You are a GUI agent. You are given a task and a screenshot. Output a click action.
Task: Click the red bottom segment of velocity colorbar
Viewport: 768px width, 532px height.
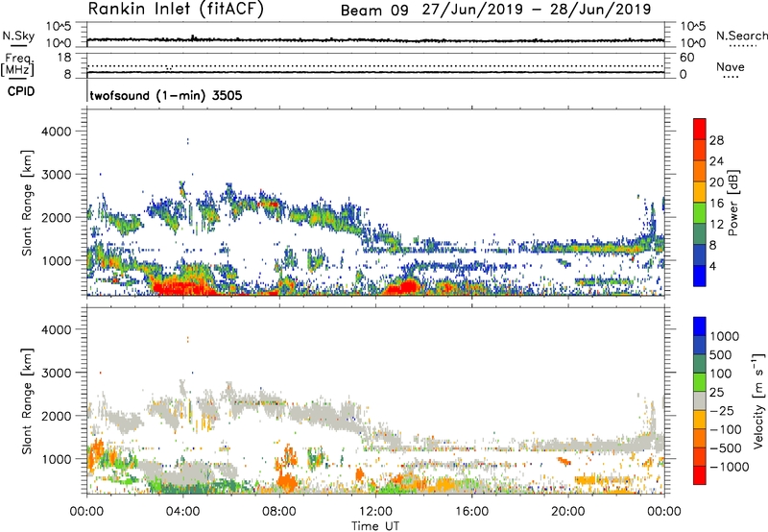(x=700, y=475)
